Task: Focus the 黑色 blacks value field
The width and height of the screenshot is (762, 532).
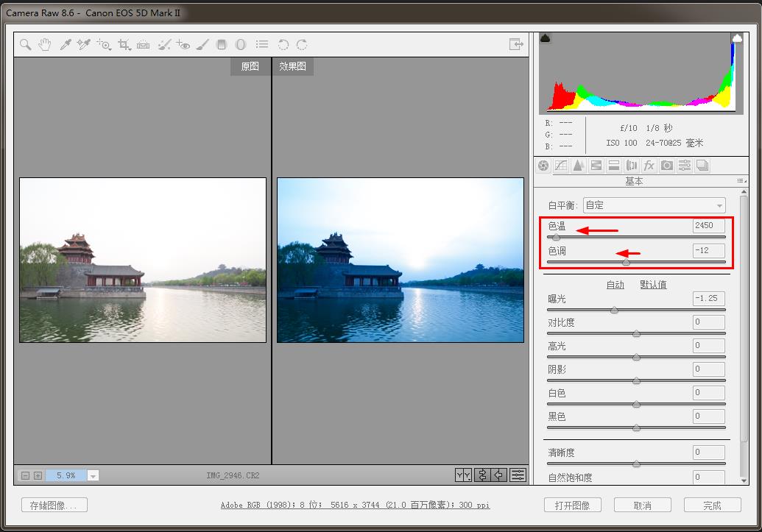Action: [708, 416]
